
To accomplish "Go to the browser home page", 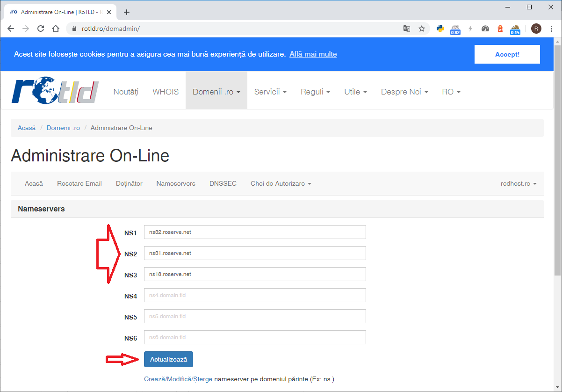I will click(x=56, y=29).
